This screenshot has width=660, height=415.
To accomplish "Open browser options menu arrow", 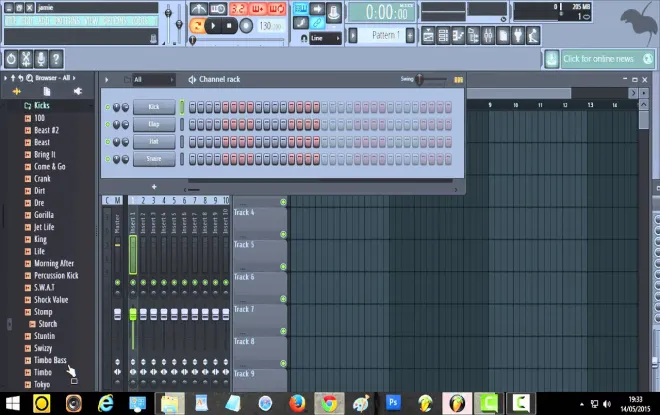I will pyautogui.click(x=5, y=78).
